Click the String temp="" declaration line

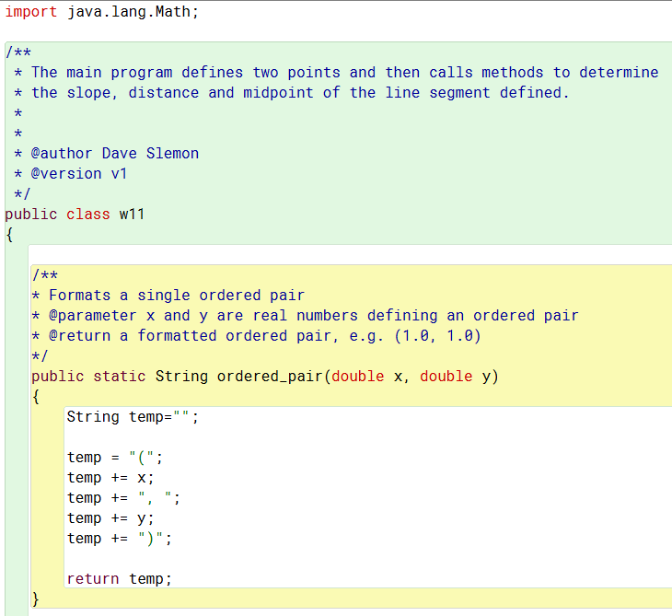pos(133,417)
